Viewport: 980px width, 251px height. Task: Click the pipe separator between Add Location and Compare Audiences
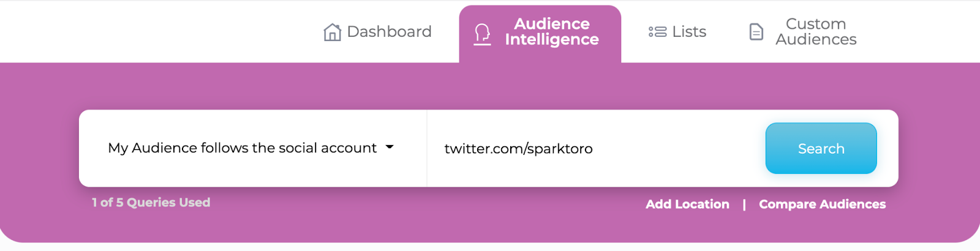744,204
